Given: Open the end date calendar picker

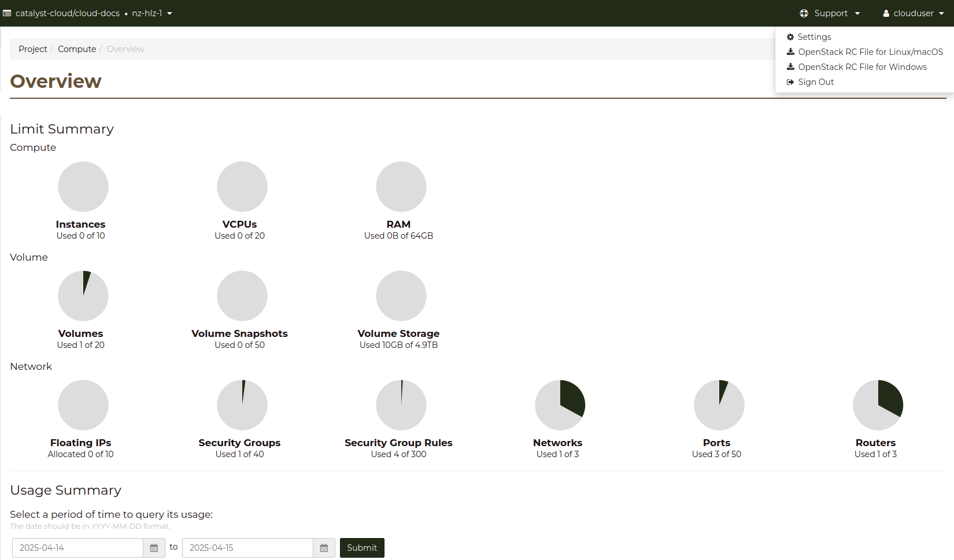Looking at the screenshot, I should 324,547.
